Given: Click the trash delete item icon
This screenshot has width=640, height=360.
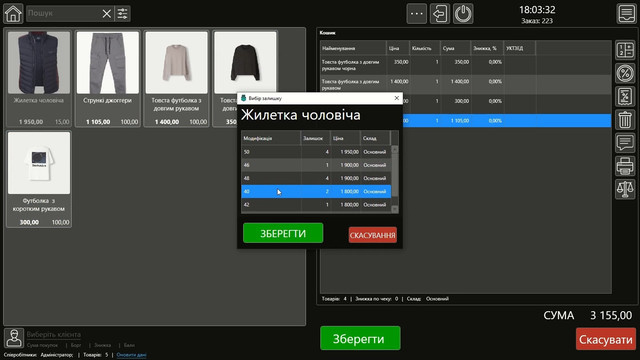Looking at the screenshot, I should coord(625,120).
